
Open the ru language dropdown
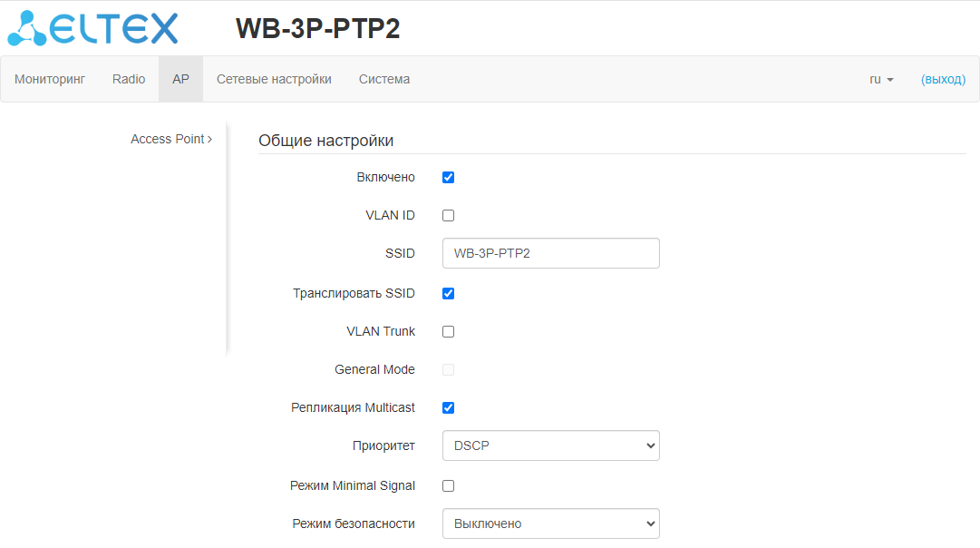click(881, 80)
